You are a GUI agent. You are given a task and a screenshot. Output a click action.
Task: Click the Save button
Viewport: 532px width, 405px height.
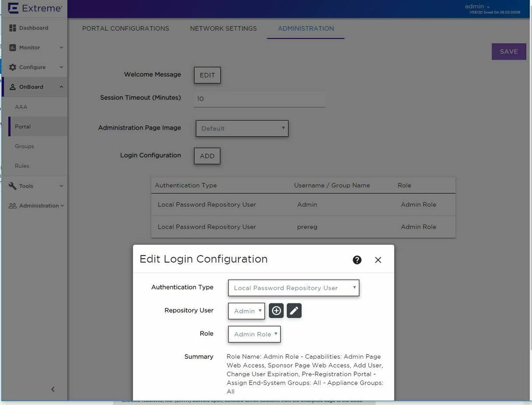tap(508, 52)
